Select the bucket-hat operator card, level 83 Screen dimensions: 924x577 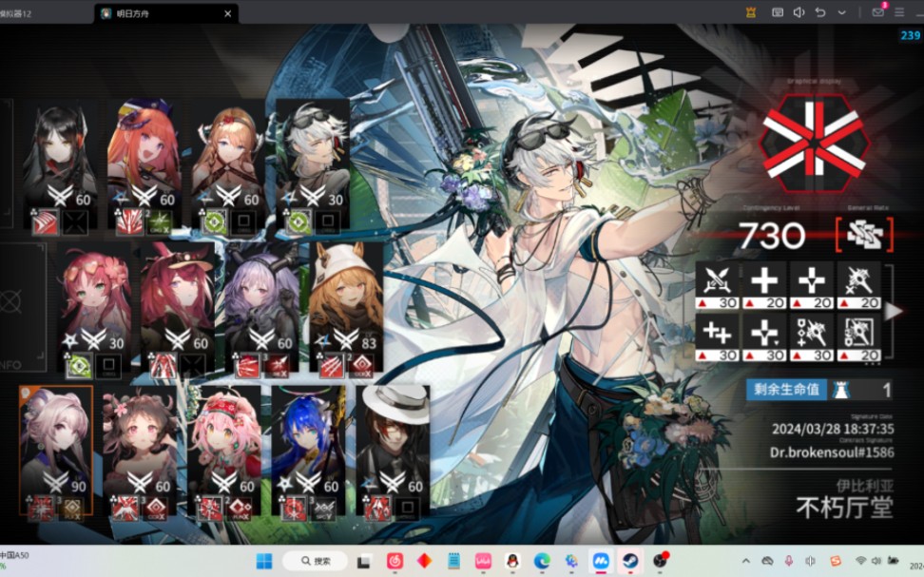pos(346,311)
